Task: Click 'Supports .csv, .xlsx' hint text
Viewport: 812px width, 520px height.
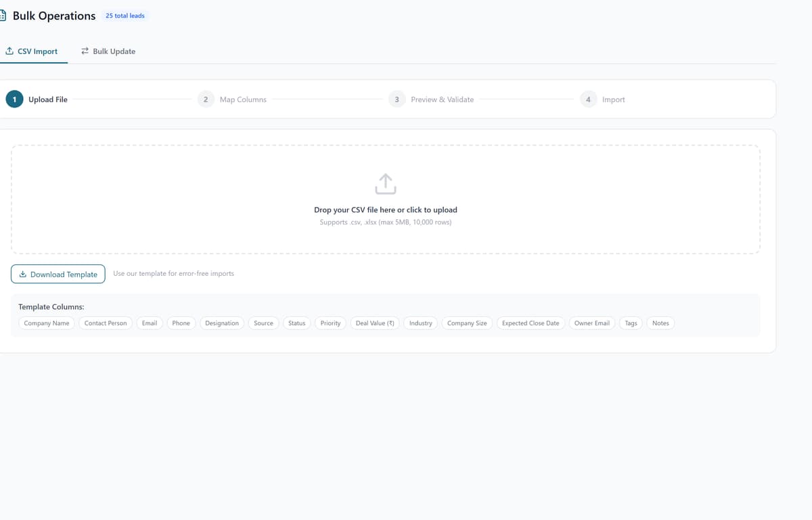Action: (386, 222)
